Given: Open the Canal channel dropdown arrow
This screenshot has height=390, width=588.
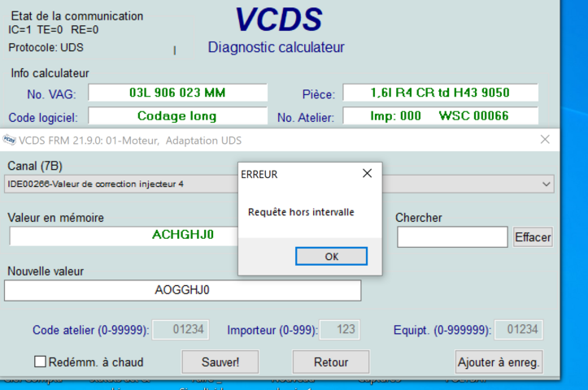Looking at the screenshot, I should [x=546, y=184].
